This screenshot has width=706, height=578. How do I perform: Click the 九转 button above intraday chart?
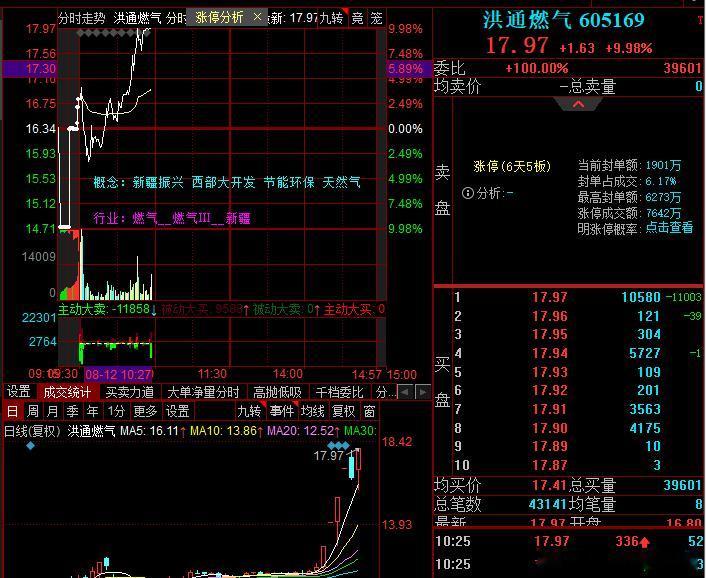(332, 18)
